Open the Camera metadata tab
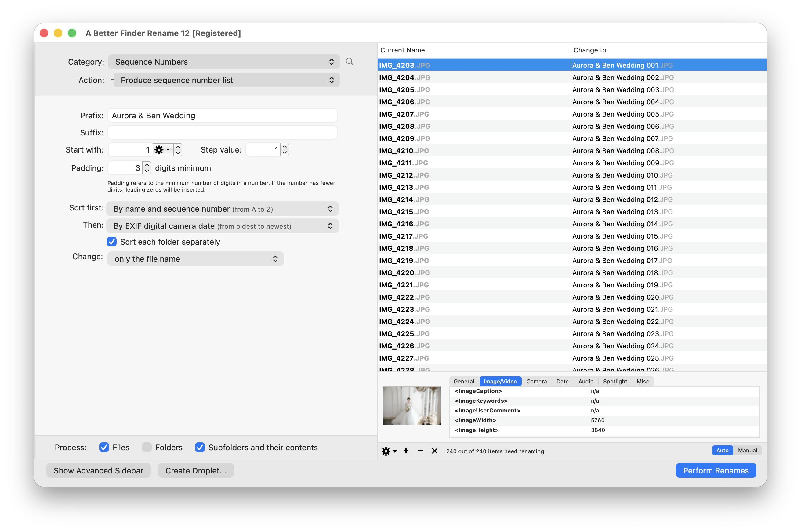801x532 pixels. 536,381
